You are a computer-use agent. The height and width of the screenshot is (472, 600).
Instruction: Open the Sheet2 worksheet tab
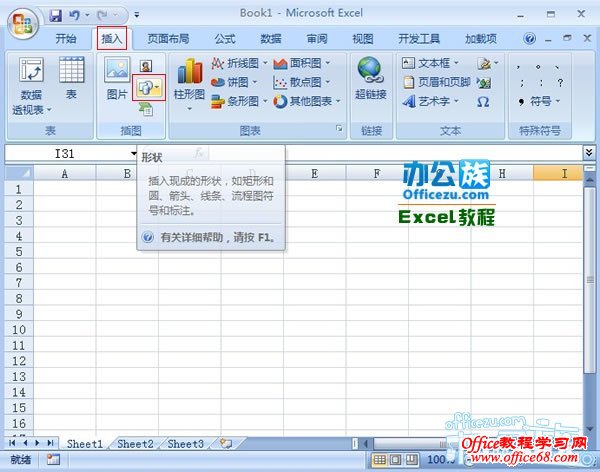(135, 444)
